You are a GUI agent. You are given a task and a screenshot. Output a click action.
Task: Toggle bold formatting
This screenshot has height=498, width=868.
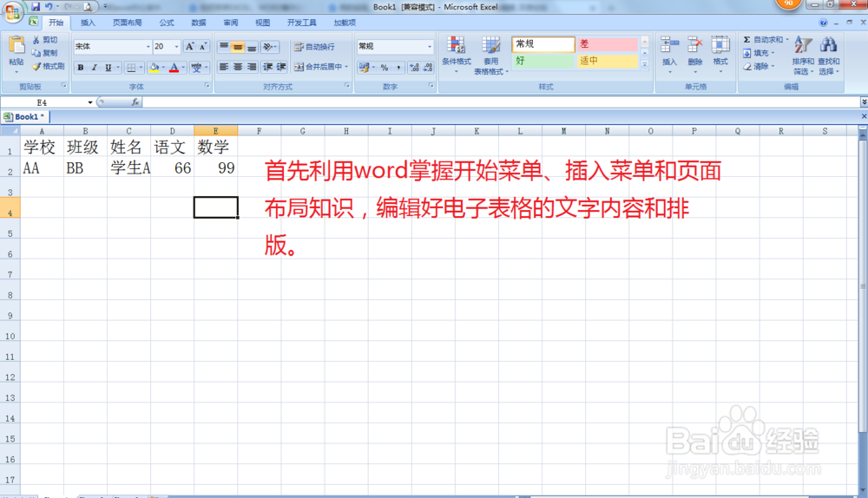point(81,68)
